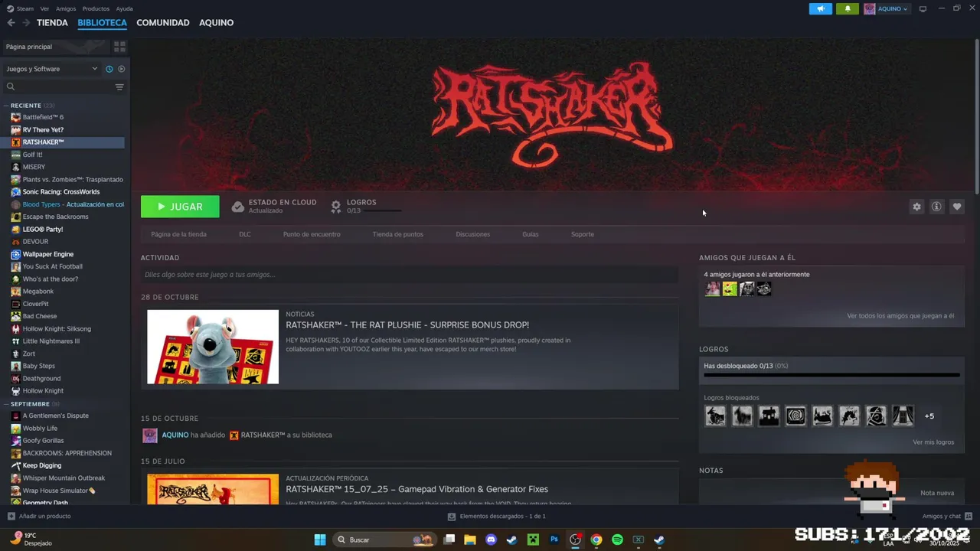Open the Ver menu
This screenshot has height=551, width=980.
coord(44,8)
